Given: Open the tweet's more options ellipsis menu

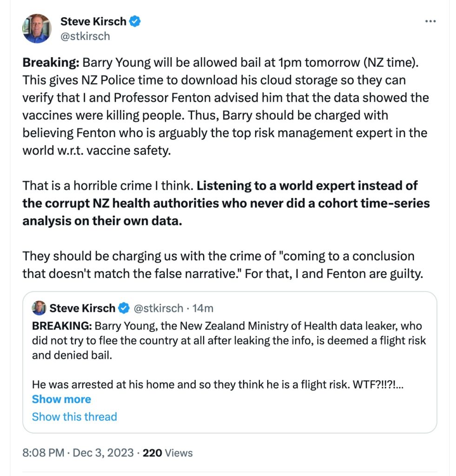Looking at the screenshot, I should [x=431, y=21].
